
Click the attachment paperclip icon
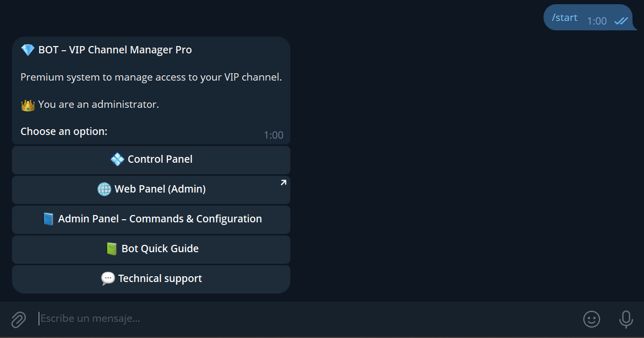(19, 319)
